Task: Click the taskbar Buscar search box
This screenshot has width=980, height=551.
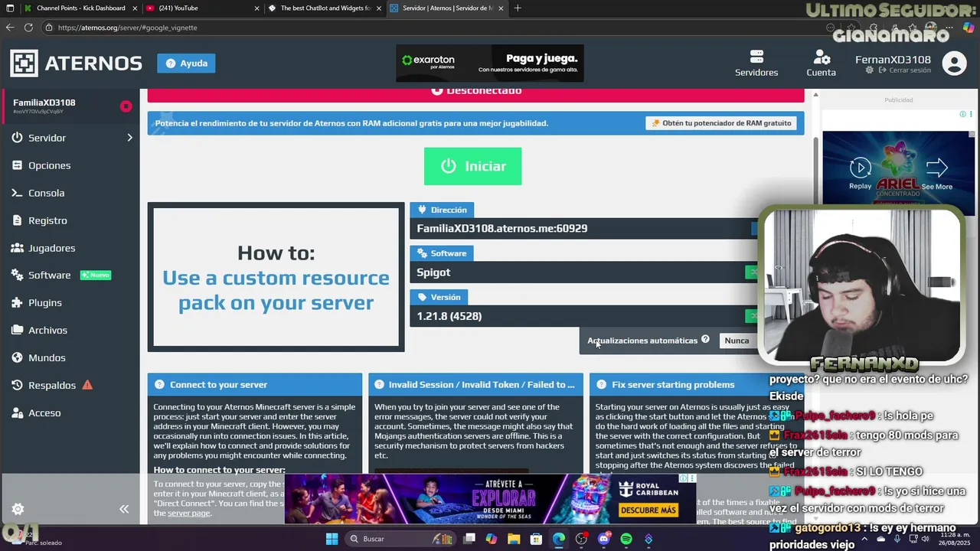Action: click(400, 539)
